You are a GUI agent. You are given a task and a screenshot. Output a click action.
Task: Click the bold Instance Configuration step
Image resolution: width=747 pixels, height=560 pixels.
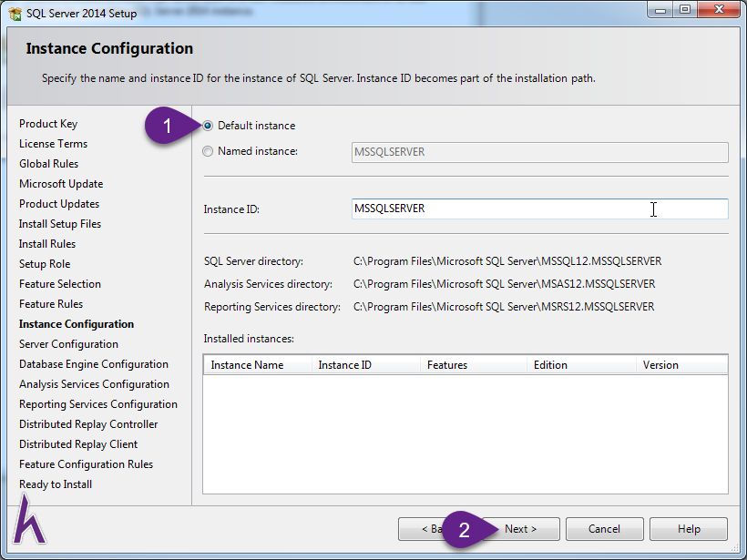click(77, 324)
